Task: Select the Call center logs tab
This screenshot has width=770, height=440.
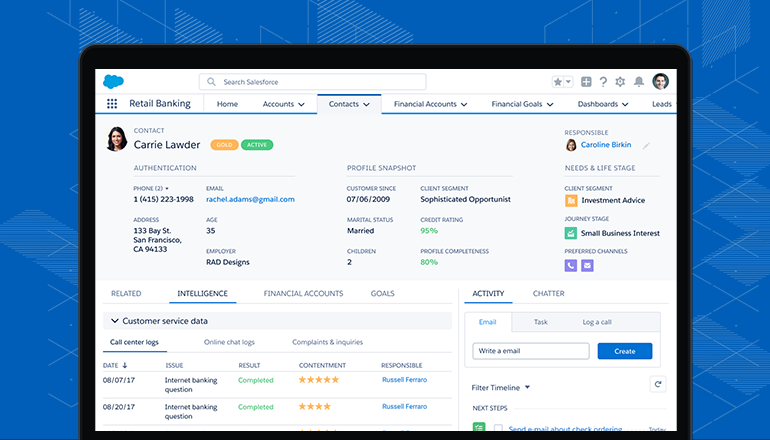Action: coord(134,342)
